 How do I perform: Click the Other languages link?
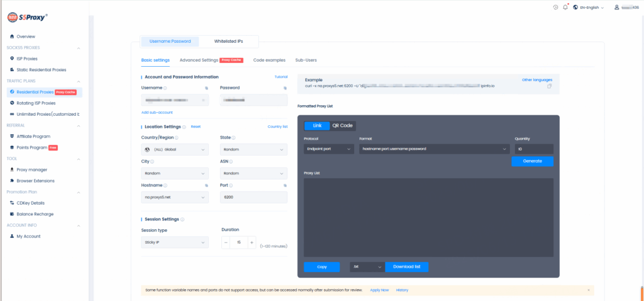pyautogui.click(x=537, y=80)
